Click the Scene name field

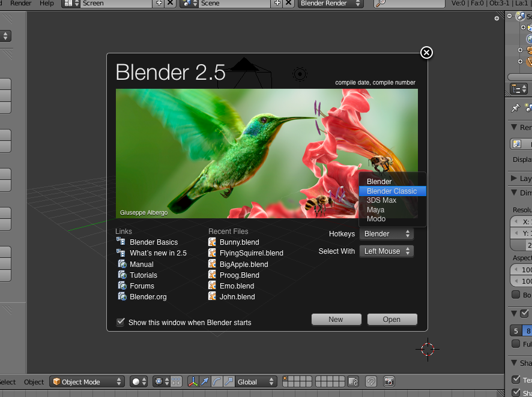235,4
